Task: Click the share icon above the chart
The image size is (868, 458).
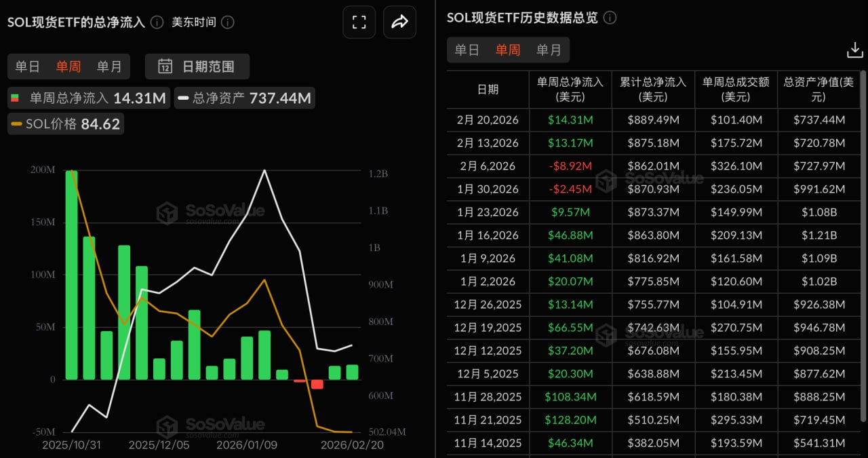Action: pos(399,22)
